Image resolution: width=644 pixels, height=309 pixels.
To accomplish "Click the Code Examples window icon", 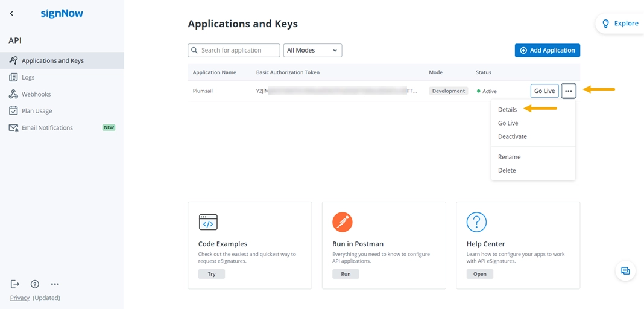I will (x=208, y=222).
